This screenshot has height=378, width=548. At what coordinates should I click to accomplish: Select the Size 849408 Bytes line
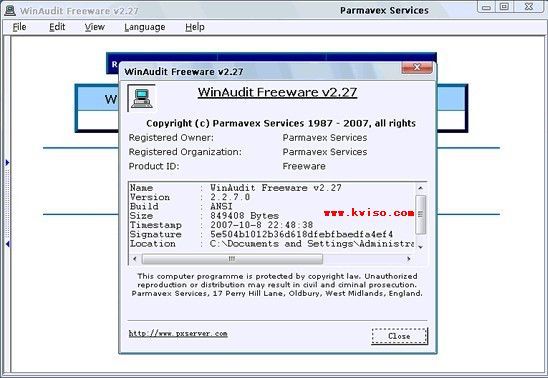tap(204, 216)
